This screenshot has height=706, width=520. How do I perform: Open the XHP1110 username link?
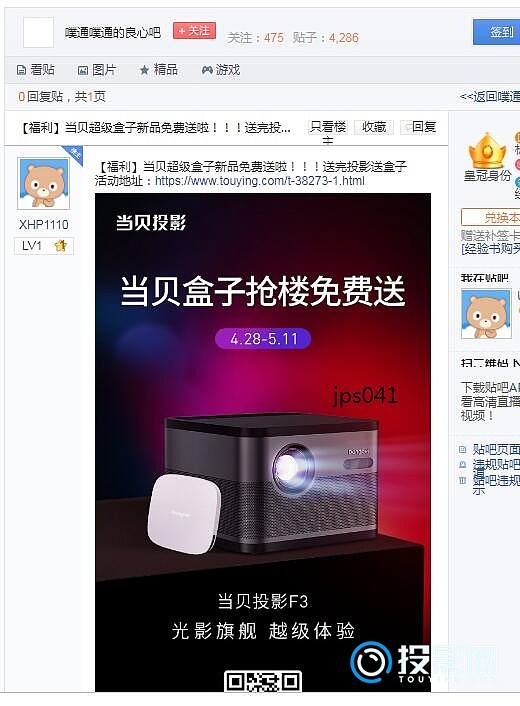[44, 225]
